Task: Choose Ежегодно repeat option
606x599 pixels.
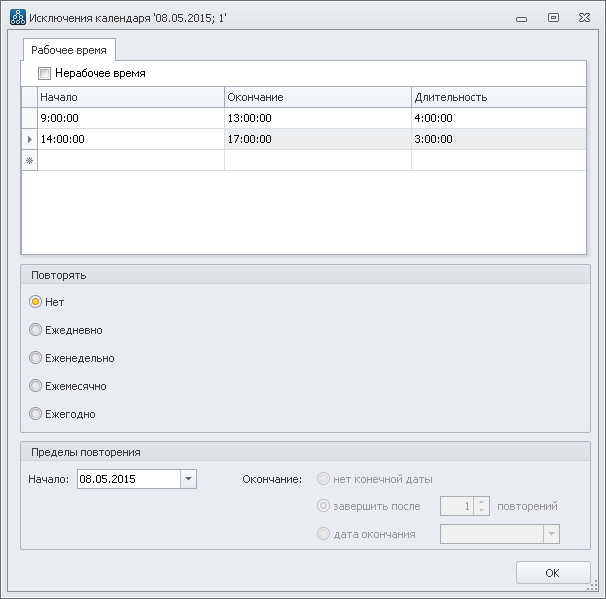Action: (36, 414)
